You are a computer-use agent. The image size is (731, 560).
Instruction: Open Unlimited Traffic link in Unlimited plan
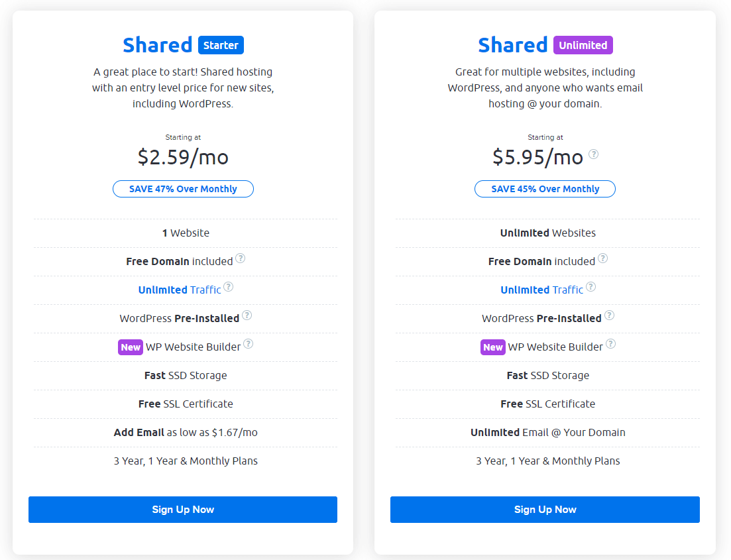[x=541, y=290]
